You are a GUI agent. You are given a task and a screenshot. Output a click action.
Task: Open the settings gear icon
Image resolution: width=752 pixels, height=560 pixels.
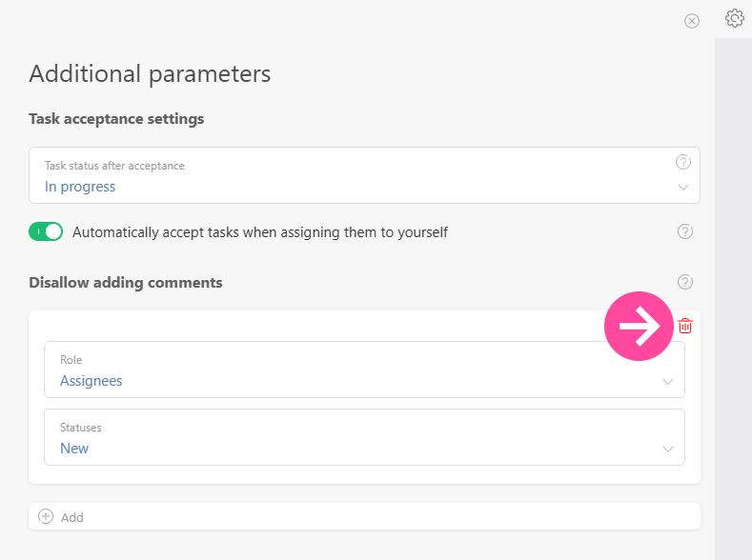(x=734, y=18)
